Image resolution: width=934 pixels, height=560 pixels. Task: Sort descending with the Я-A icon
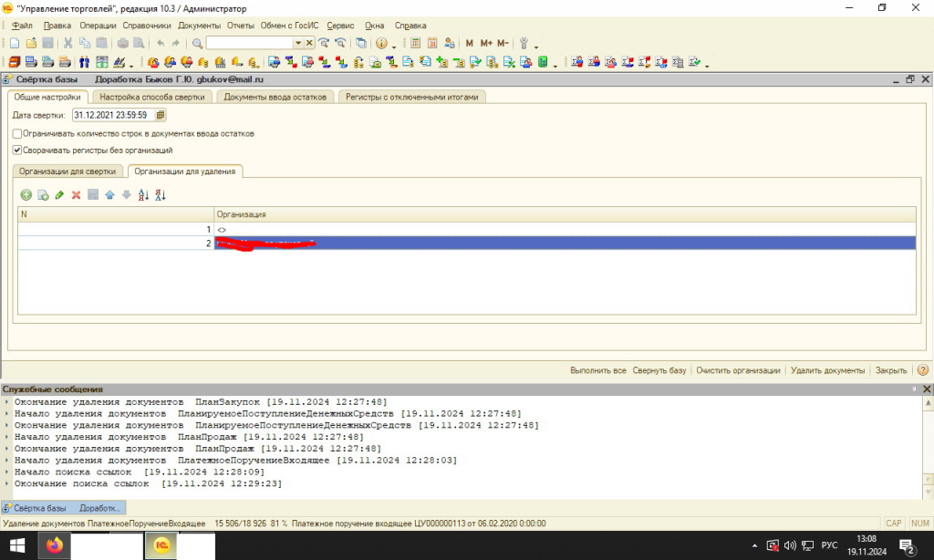(161, 195)
